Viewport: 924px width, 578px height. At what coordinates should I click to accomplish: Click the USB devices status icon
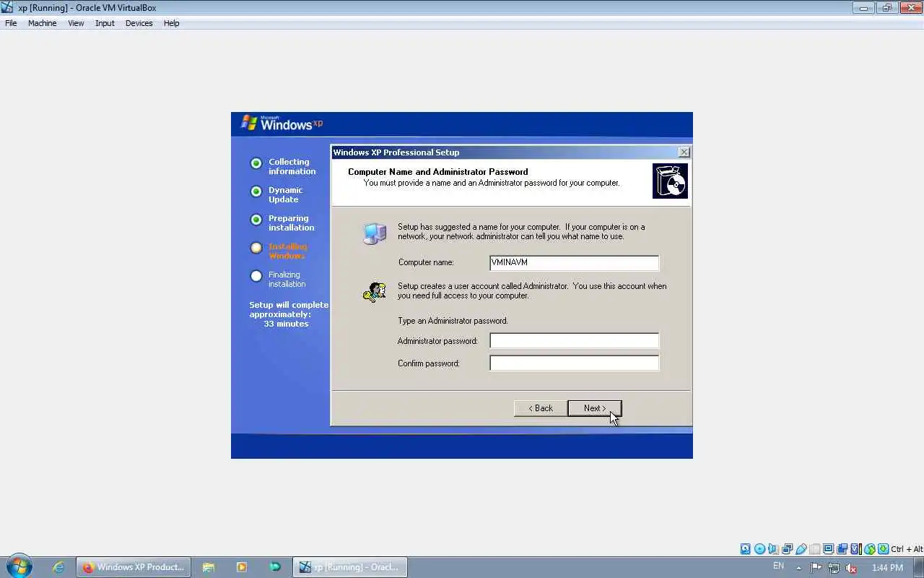coord(801,549)
